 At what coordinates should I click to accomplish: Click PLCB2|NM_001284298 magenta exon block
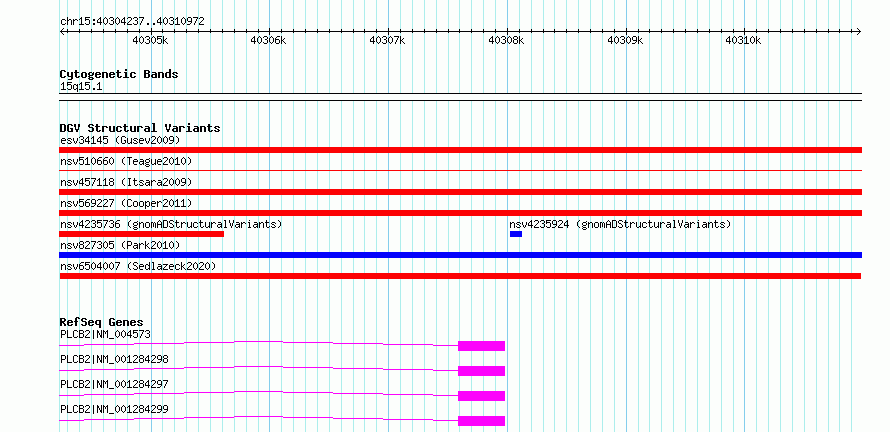click(x=481, y=371)
